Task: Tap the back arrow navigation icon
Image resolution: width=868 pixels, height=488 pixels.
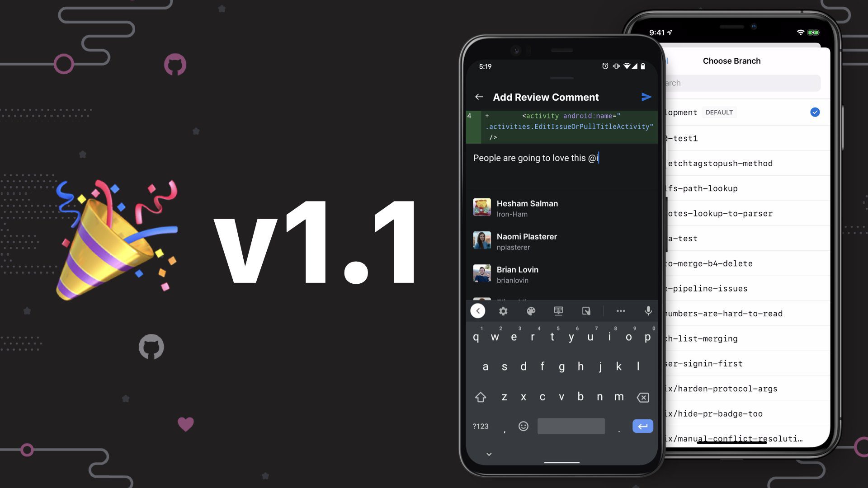Action: point(479,97)
